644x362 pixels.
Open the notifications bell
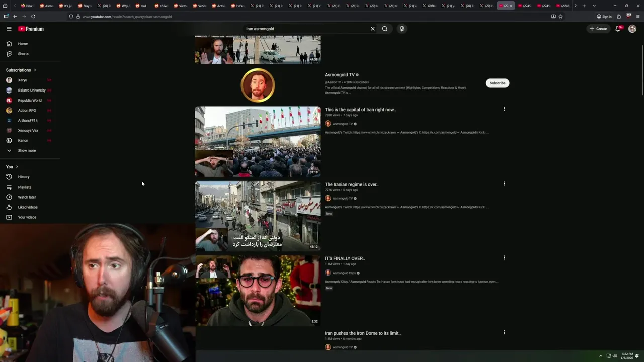[618, 29]
